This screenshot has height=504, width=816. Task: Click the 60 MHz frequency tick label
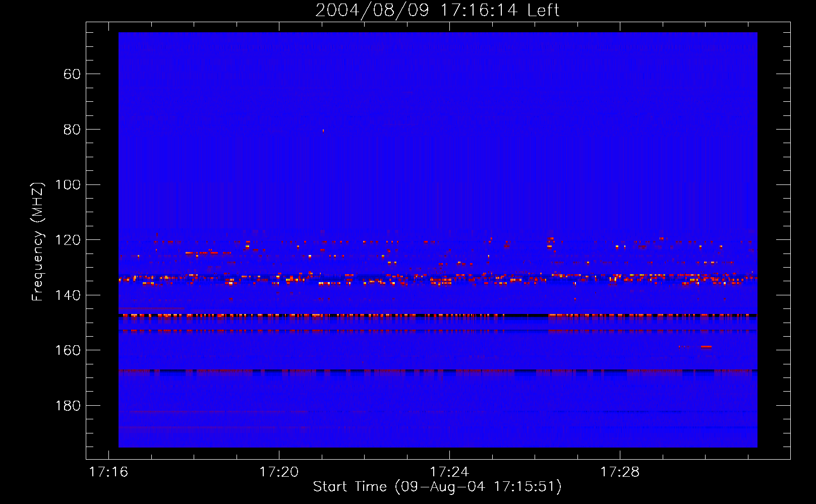point(72,74)
